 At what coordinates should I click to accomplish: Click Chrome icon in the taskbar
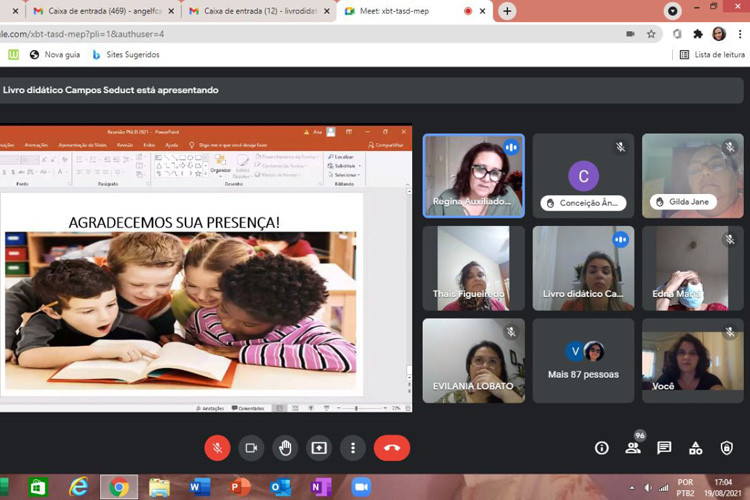coord(119,487)
